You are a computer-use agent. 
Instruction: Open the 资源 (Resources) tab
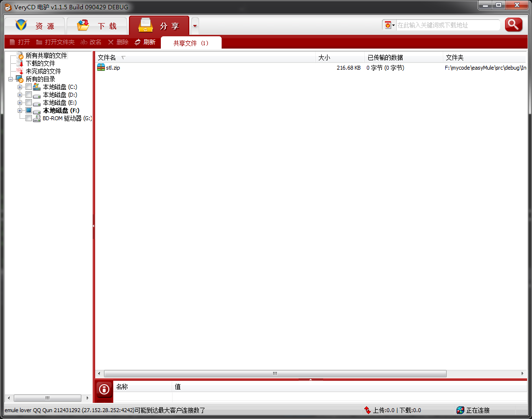(35, 26)
